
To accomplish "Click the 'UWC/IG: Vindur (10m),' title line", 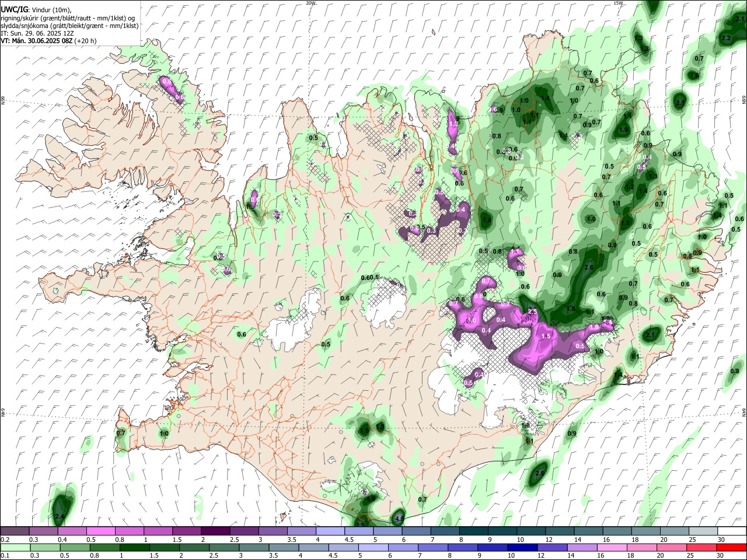I will (36, 10).
